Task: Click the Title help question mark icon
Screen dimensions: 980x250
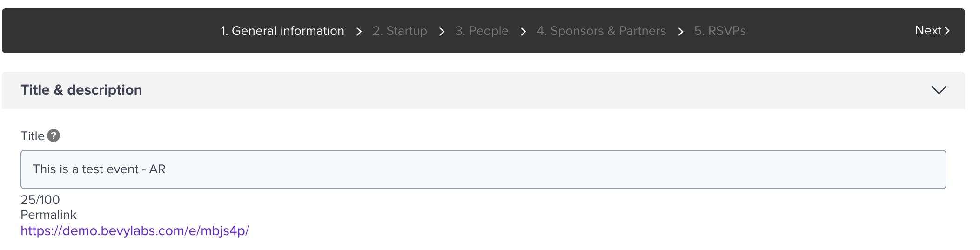Action: (54, 135)
